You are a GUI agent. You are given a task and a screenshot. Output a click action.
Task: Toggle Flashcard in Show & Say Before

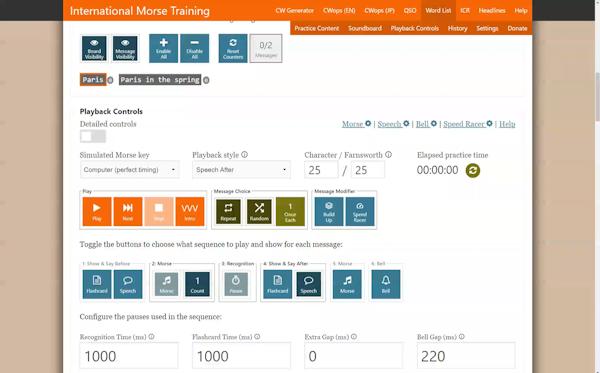click(97, 284)
